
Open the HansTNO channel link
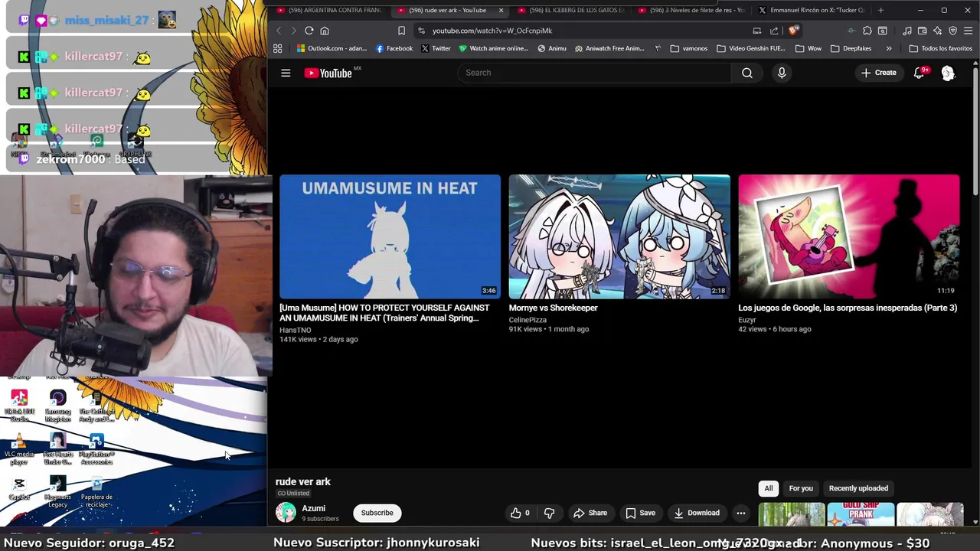click(295, 330)
